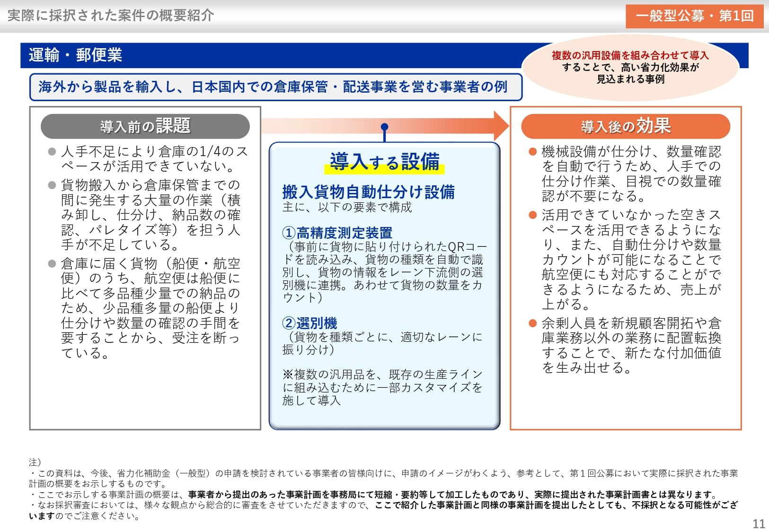
Task: Click the ②選別機 item heading
Action: pyautogui.click(x=309, y=323)
